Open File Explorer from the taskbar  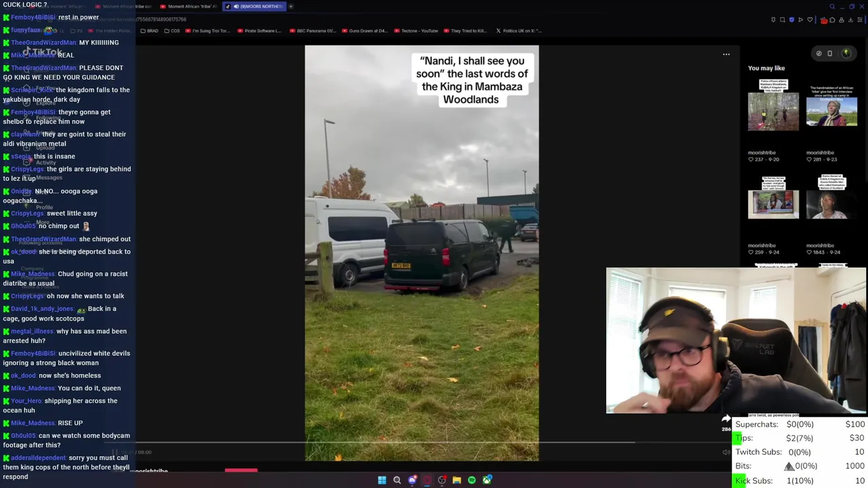point(457,481)
